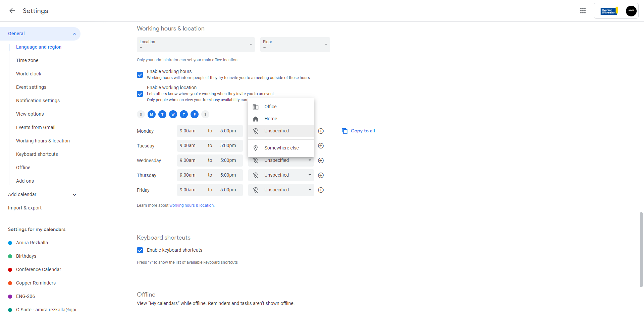This screenshot has height=314, width=644.
Task: Click Copy to all
Action: point(359,131)
